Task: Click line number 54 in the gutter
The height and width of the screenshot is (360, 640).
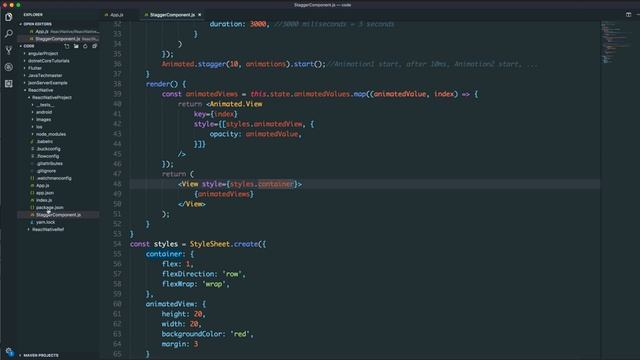Action: (117, 244)
